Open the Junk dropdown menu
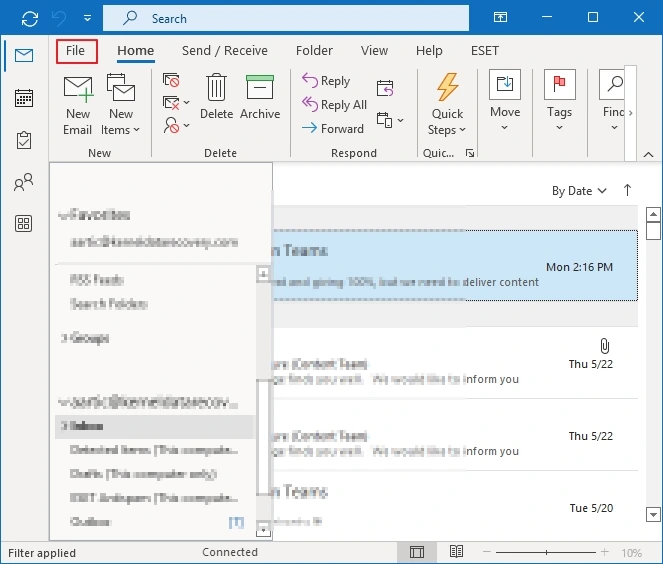663x564 pixels. [176, 126]
